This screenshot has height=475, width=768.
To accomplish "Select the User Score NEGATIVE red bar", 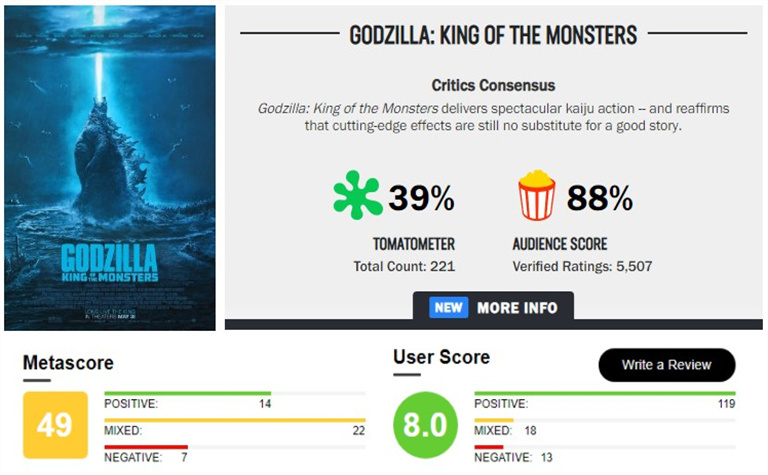I will click(488, 447).
